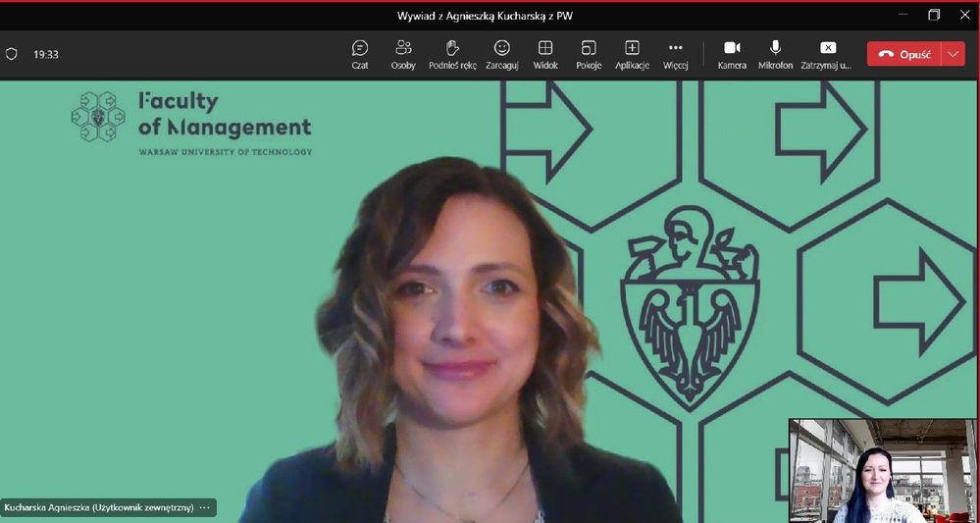Close the meeting window
Screen dimensions: 980x523
965,15
